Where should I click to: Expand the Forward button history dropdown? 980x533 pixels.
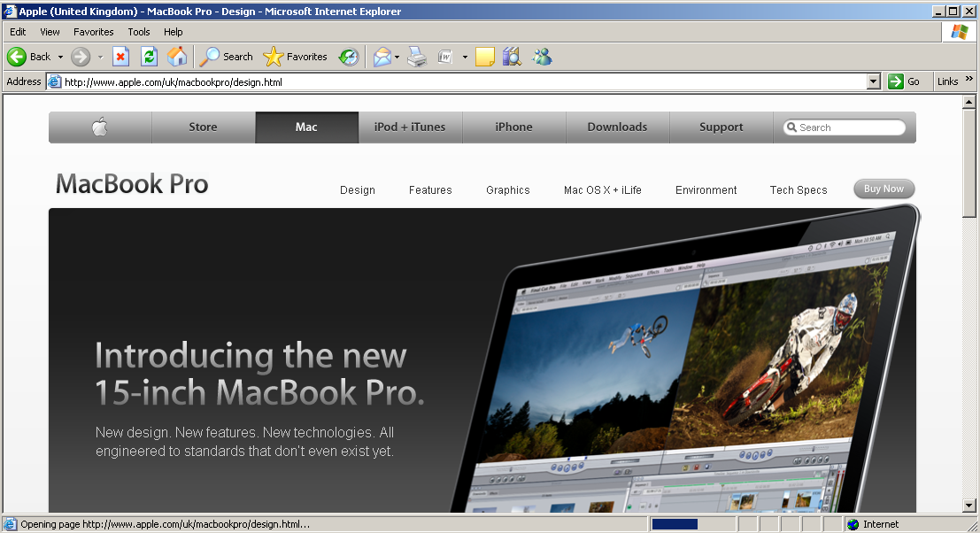[100, 57]
